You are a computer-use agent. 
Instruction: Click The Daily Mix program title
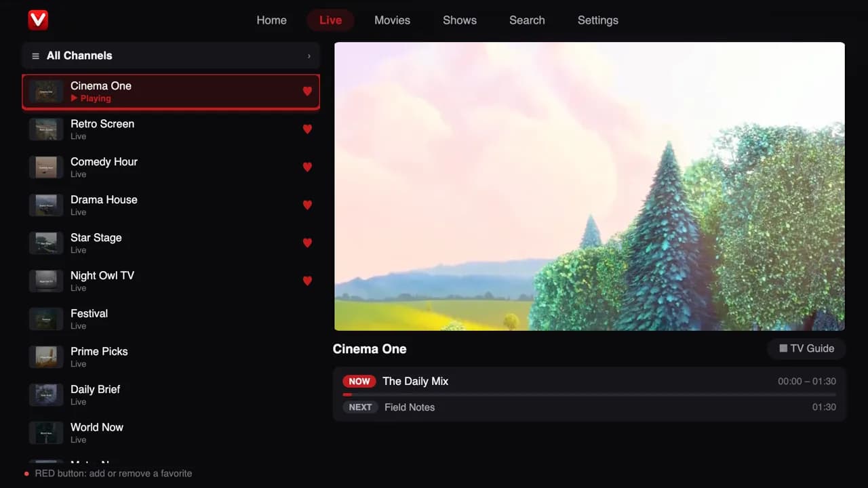[x=415, y=382]
